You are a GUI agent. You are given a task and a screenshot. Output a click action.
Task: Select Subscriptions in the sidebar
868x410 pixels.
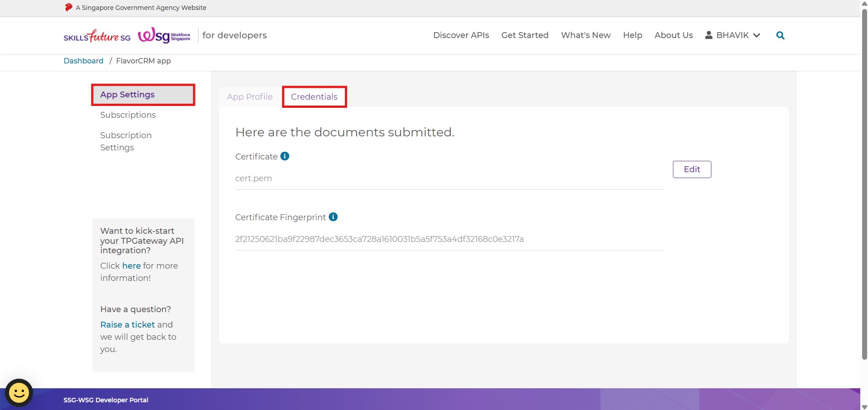point(128,115)
